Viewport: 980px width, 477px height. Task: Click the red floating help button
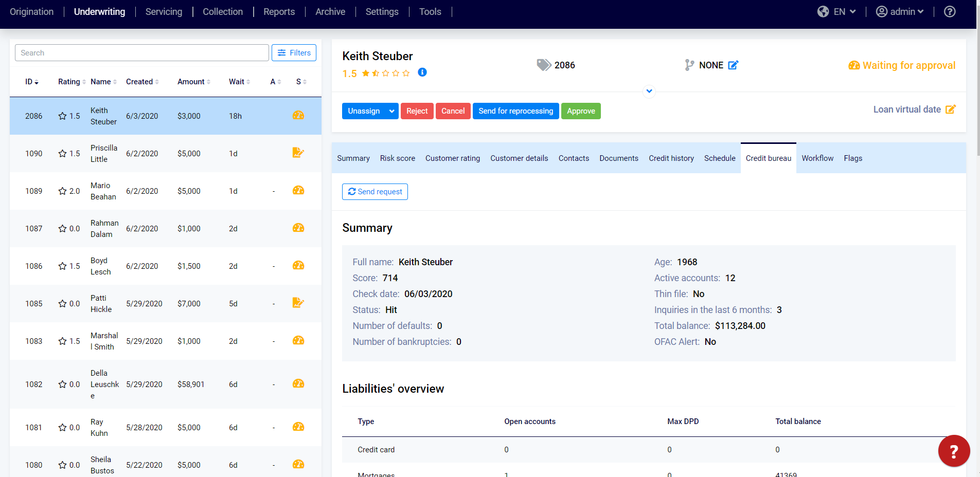[954, 451]
